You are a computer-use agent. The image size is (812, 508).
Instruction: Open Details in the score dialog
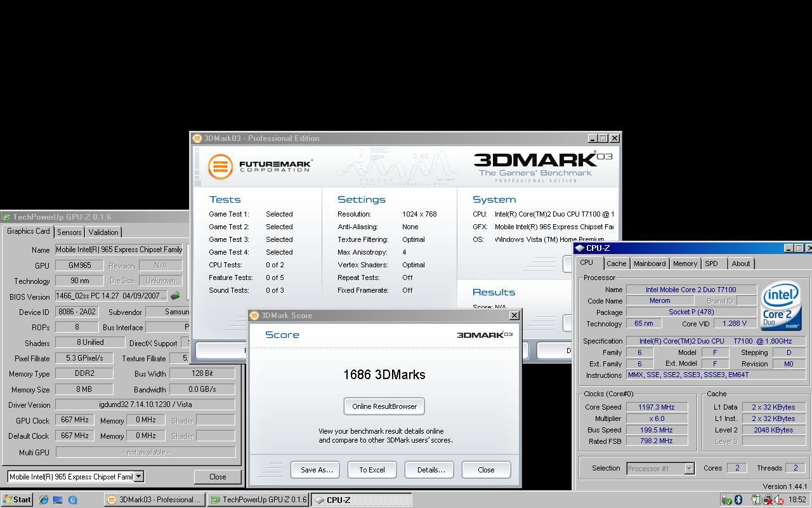click(x=429, y=470)
